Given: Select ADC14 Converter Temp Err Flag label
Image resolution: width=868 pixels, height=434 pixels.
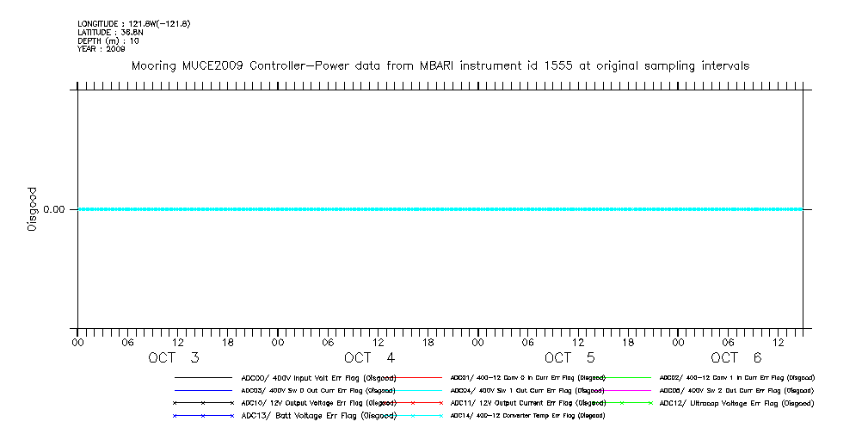Looking at the screenshot, I should [x=526, y=416].
